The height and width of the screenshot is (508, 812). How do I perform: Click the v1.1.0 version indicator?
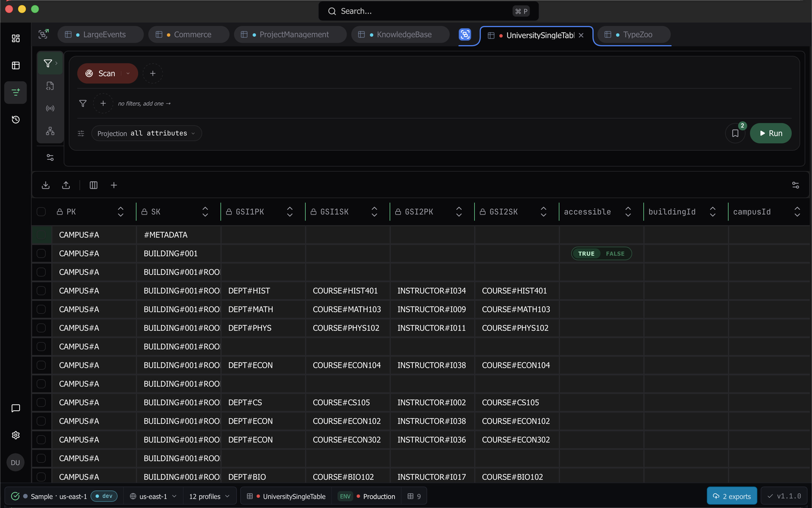click(784, 496)
